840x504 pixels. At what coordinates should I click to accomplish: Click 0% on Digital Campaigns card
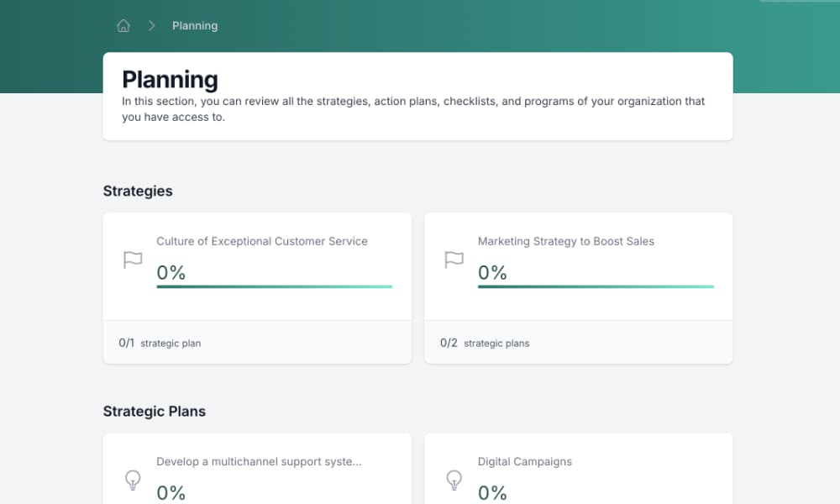click(x=492, y=493)
